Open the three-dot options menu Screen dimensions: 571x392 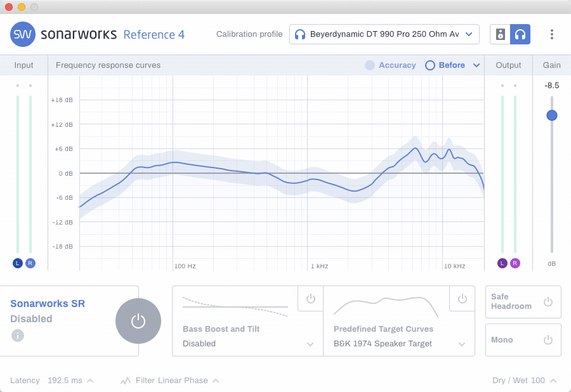tap(552, 34)
